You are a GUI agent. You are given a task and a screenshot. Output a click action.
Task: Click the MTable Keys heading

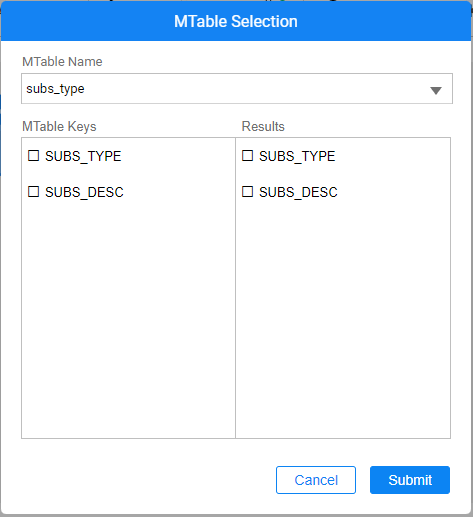pyautogui.click(x=59, y=127)
